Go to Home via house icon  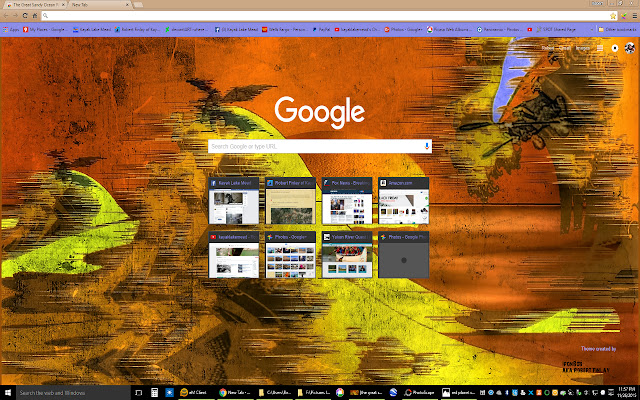click(x=35, y=16)
